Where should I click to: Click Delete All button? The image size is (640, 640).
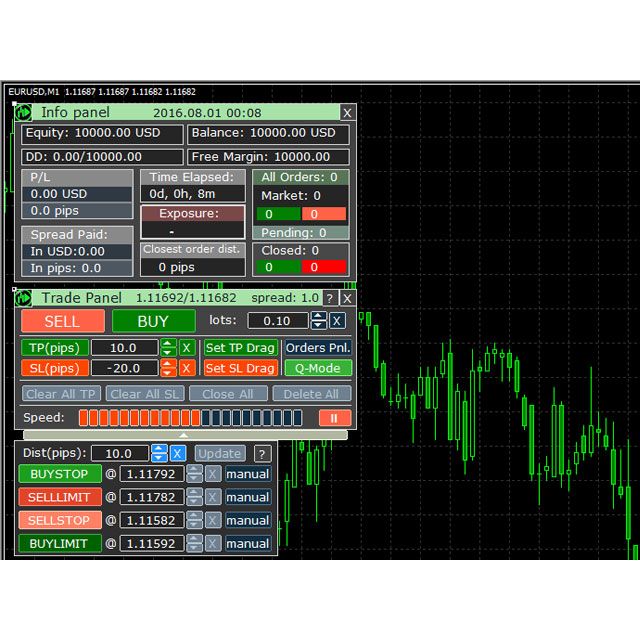tap(311, 394)
